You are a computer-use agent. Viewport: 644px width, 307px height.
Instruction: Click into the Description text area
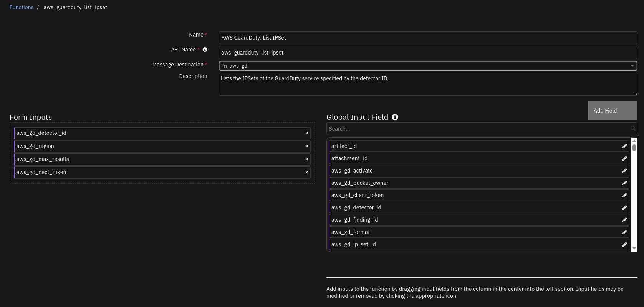tap(428, 84)
